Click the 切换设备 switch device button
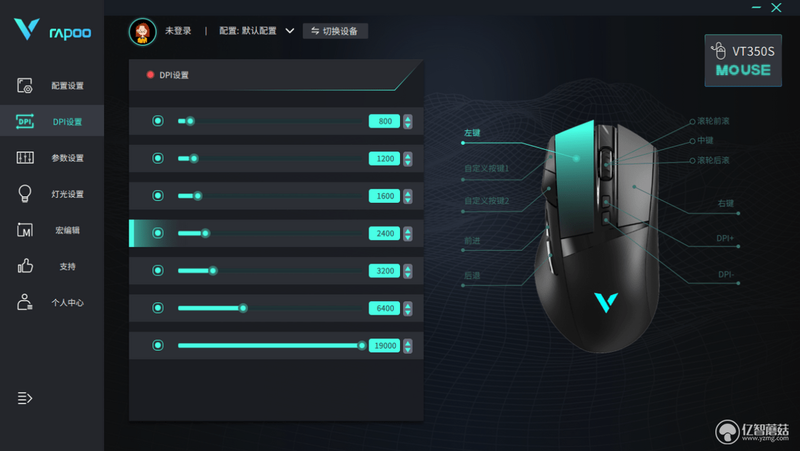This screenshot has height=451, width=800. [x=335, y=31]
